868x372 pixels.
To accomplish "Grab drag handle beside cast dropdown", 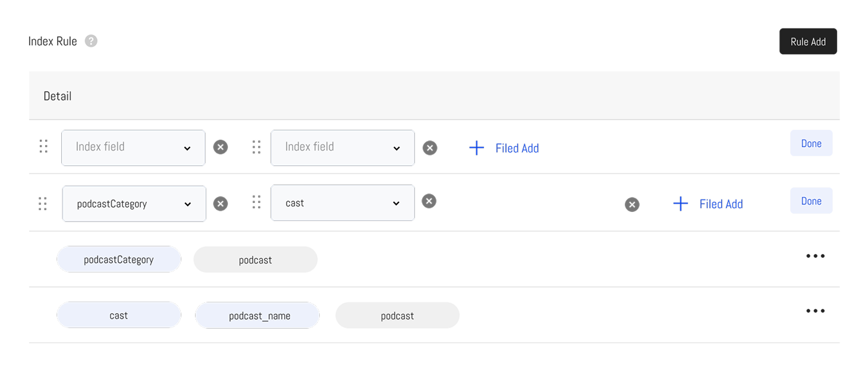I will point(256,202).
